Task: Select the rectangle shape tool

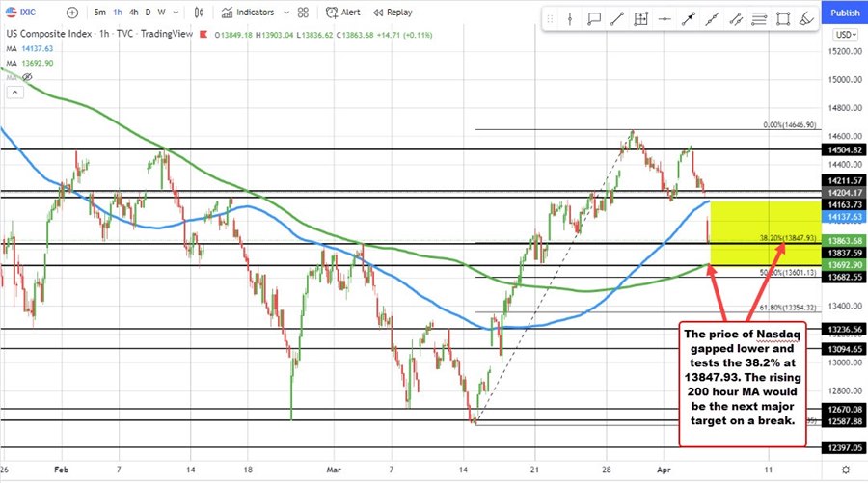Action: click(x=783, y=19)
